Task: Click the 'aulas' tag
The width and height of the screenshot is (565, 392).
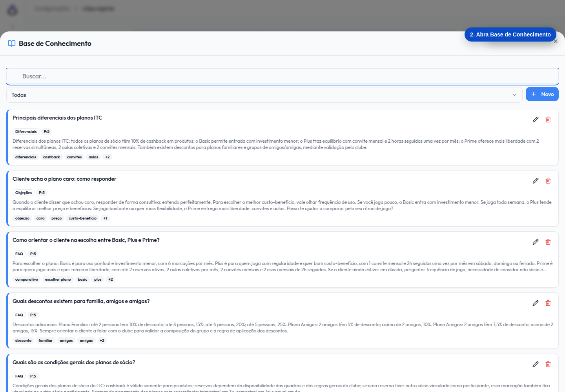Action: (93, 157)
